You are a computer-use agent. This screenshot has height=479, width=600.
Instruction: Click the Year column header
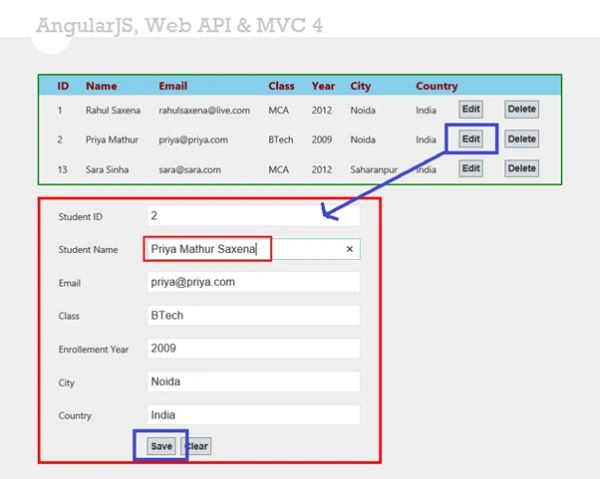pos(323,86)
